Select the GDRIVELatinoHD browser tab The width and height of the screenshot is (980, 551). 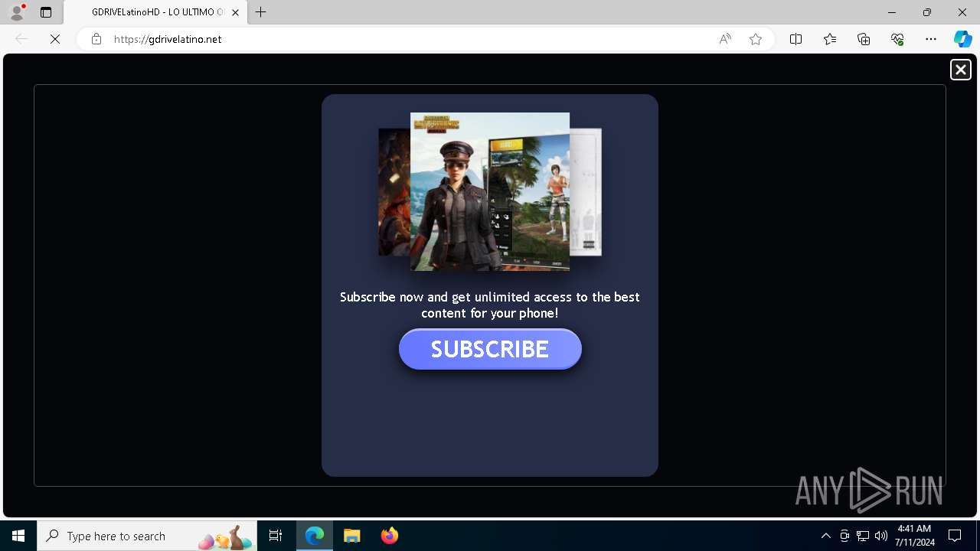point(155,12)
